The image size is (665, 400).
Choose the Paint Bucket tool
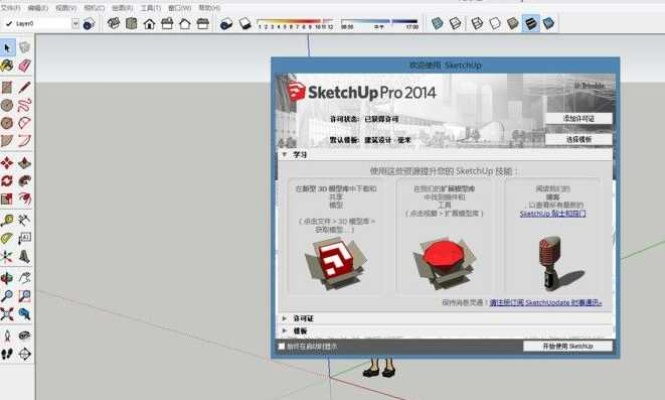coord(8,65)
